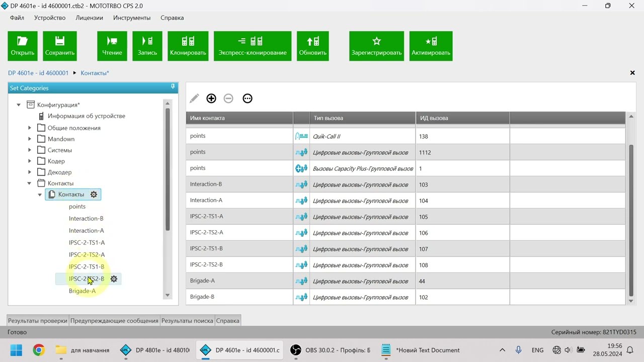This screenshot has height=362, width=644.
Task: Click the Запись (Write) toolbar button
Action: point(147,46)
